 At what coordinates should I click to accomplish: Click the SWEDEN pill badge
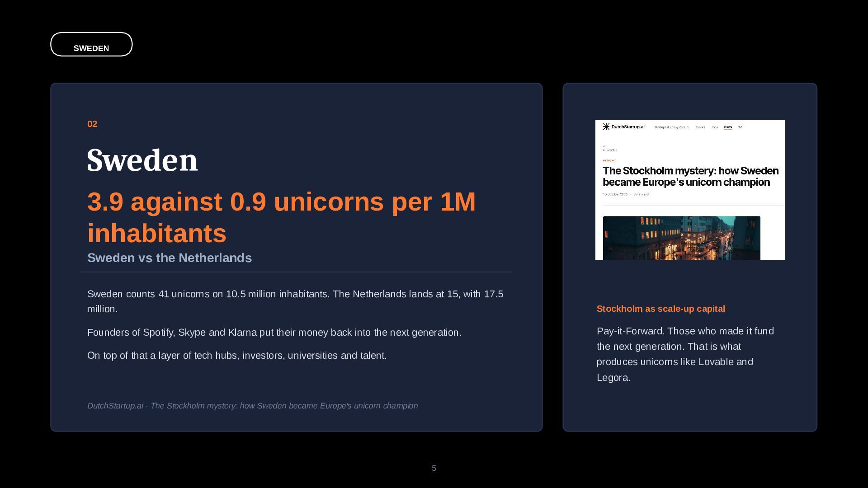(x=91, y=44)
